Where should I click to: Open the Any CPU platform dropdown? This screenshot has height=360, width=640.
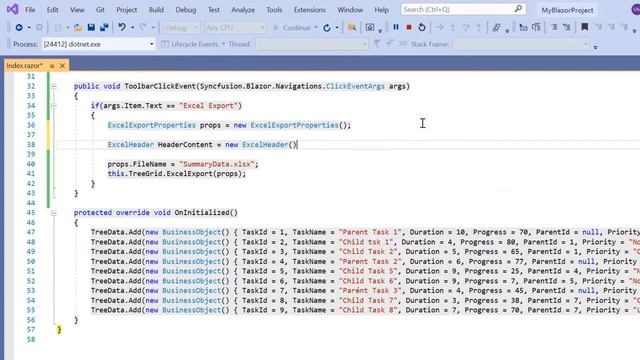[x=235, y=28]
